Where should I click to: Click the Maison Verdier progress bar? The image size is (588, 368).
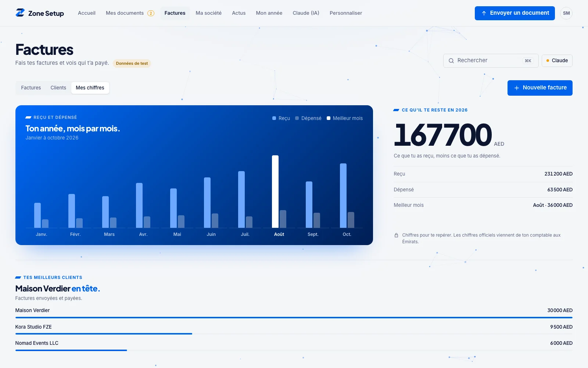pos(294,317)
